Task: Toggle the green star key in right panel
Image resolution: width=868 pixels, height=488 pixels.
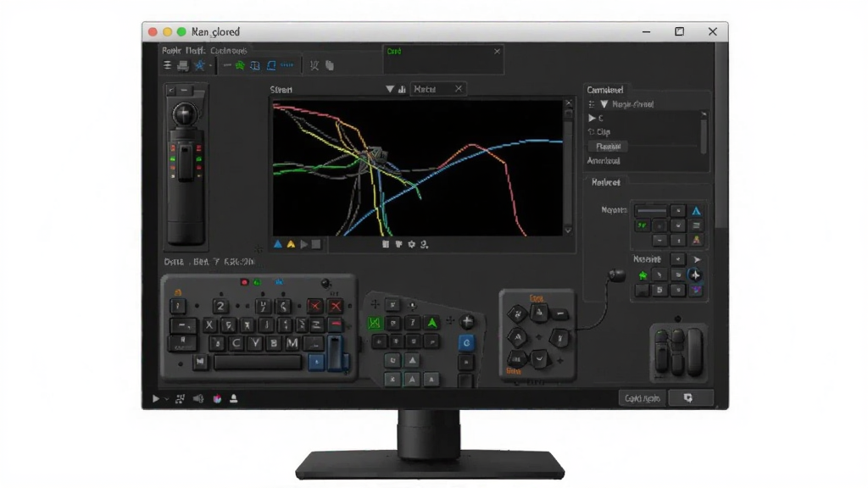Action: [643, 275]
